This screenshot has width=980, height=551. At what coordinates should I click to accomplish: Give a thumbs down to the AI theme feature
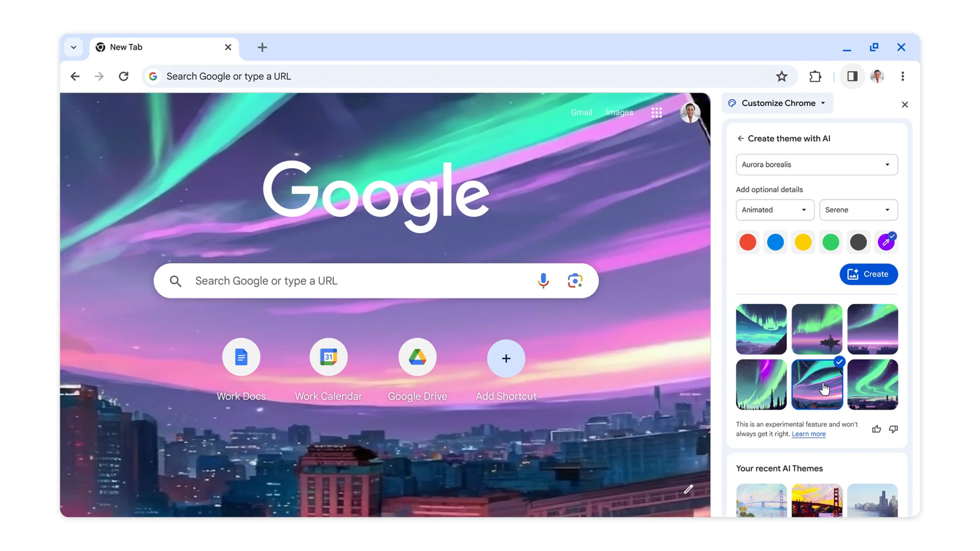pyautogui.click(x=893, y=428)
